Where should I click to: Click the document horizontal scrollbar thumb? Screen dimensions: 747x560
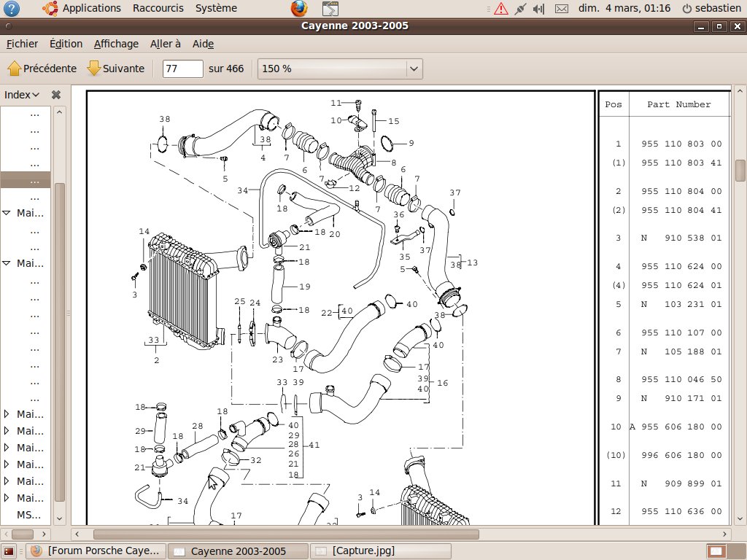286,534
